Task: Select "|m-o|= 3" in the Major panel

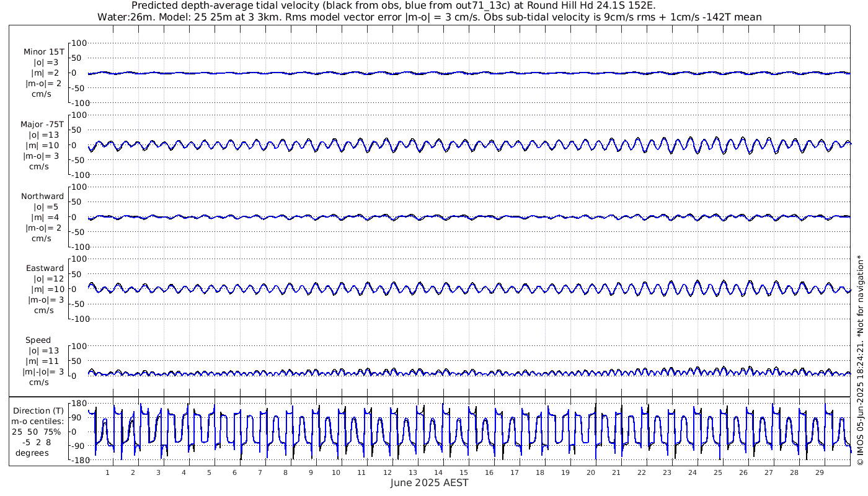Action: (42, 156)
